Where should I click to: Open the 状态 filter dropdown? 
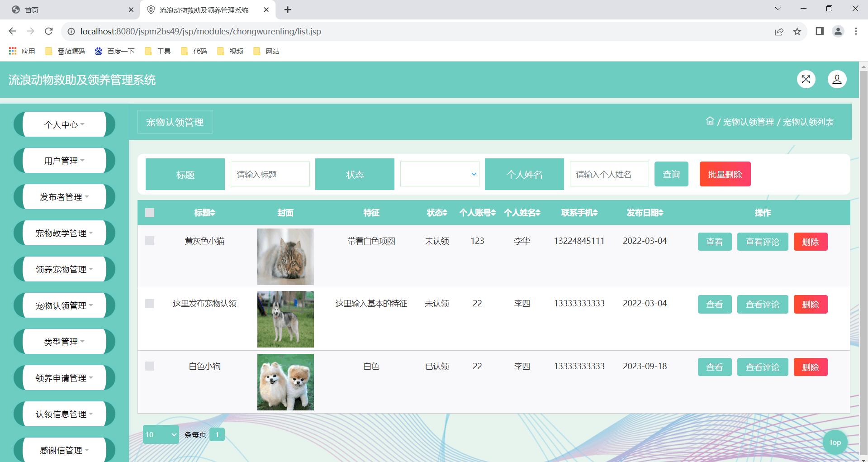440,174
